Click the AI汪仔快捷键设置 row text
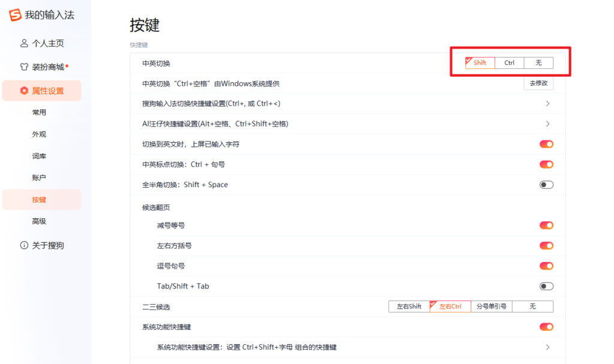 pos(215,124)
